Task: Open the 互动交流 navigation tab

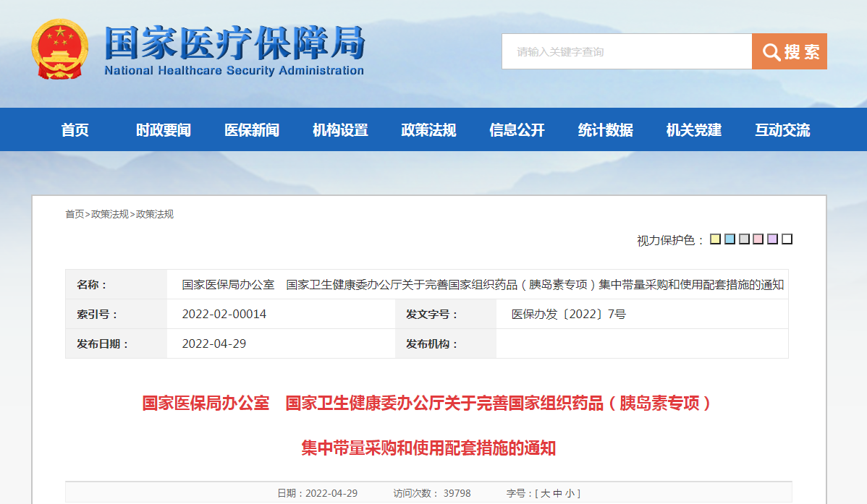Action: (782, 130)
